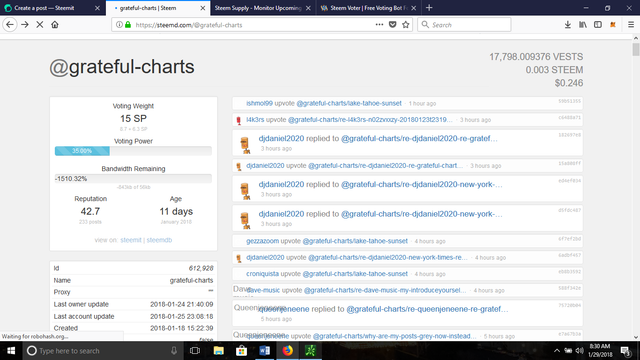Image resolution: width=640 pixels, height=360 pixels.
Task: Open the steemdb profile link
Action: tap(159, 240)
